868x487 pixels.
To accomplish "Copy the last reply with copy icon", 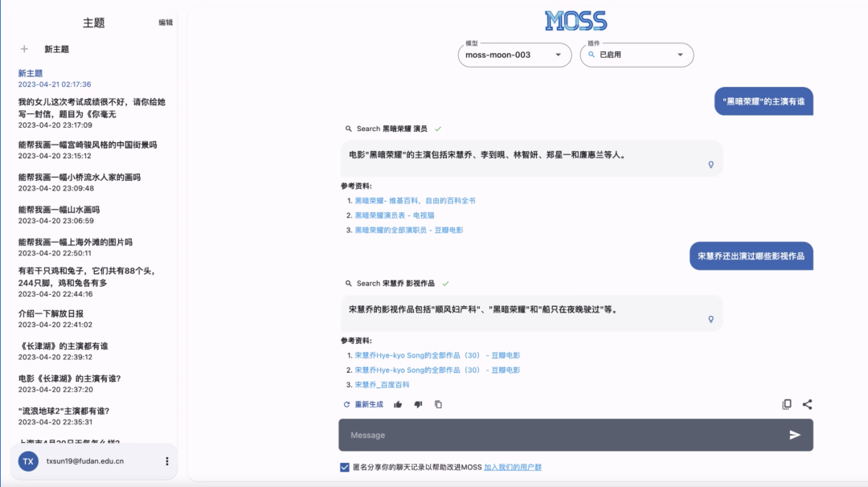I will pos(438,404).
